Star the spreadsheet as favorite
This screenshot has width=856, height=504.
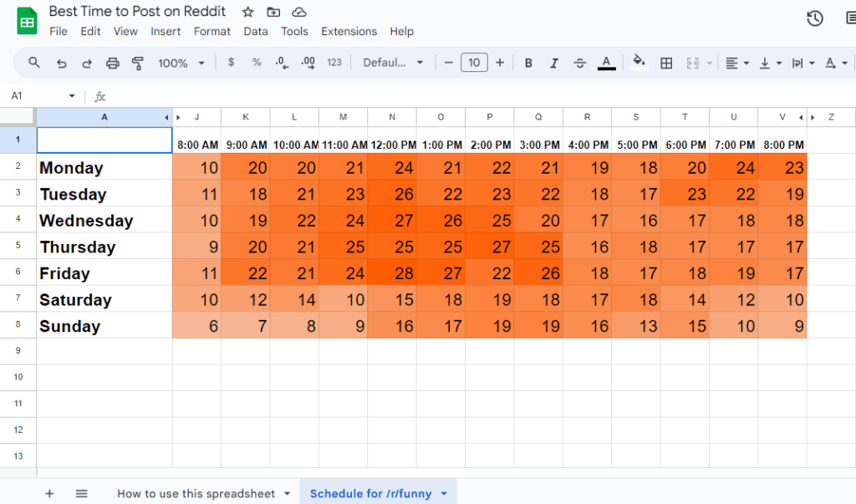247,12
